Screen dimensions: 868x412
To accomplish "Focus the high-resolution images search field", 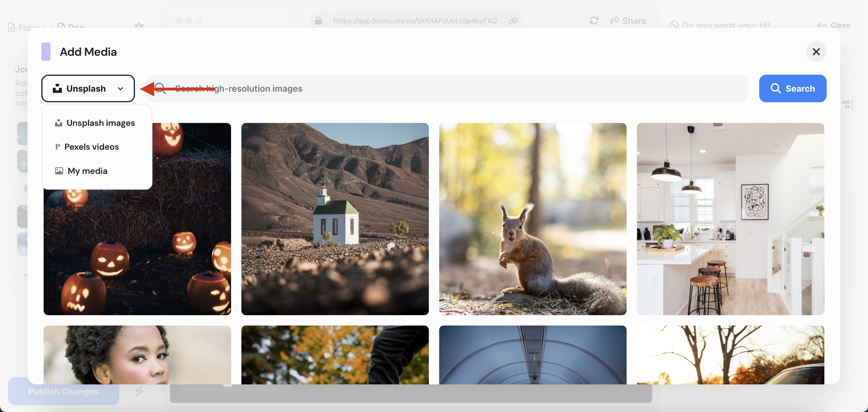I will pyautogui.click(x=438, y=88).
